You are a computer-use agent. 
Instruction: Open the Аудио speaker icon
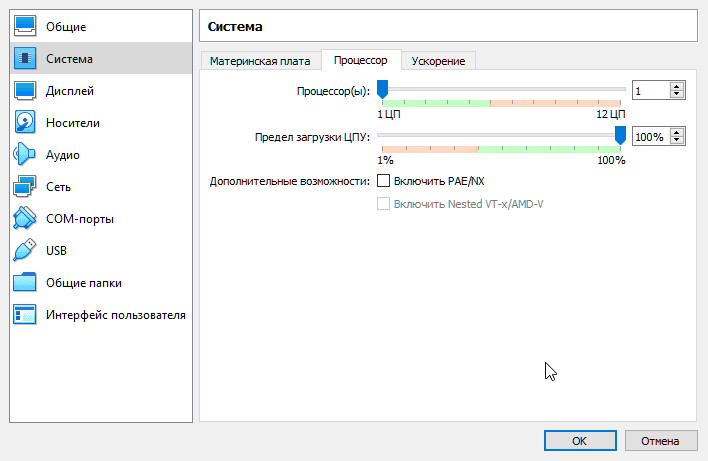point(25,155)
